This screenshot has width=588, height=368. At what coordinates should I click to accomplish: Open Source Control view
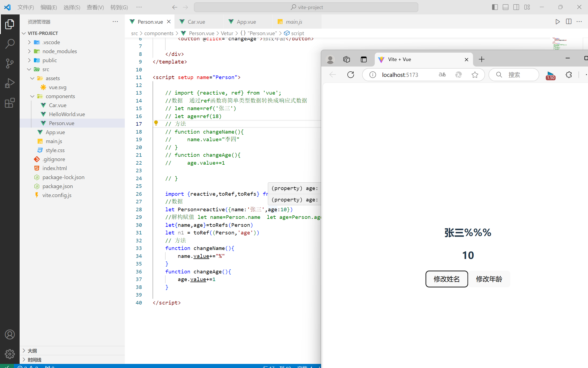click(10, 63)
